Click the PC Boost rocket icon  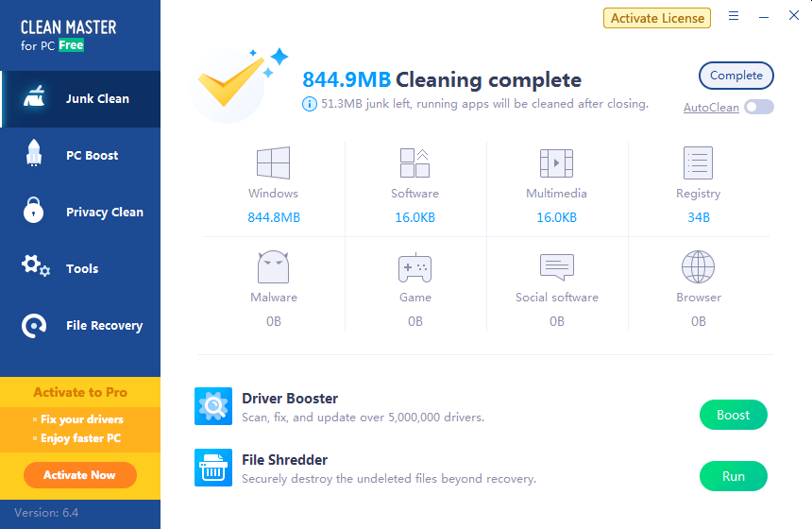point(34,153)
